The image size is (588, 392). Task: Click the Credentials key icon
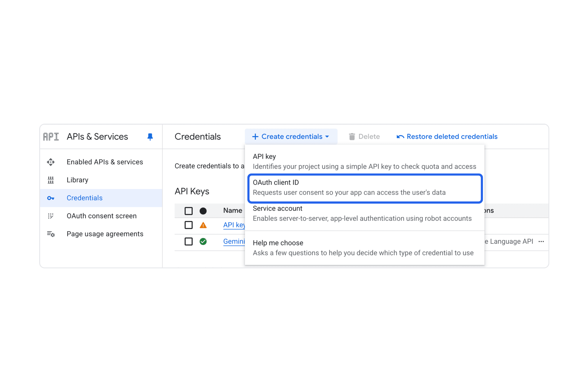click(51, 198)
